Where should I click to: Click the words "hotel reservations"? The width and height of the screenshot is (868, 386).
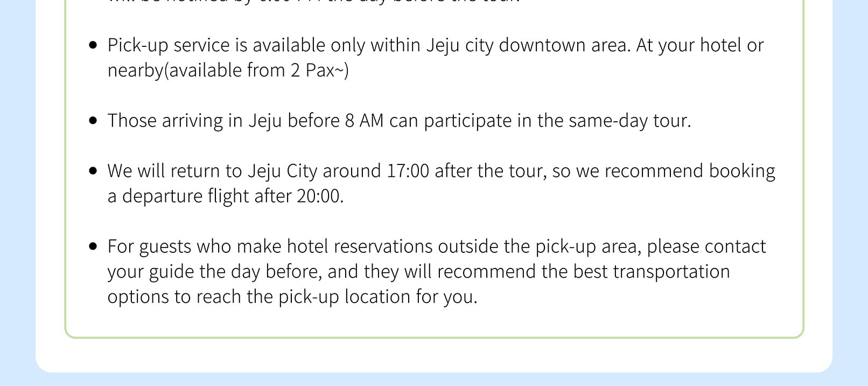tap(359, 246)
